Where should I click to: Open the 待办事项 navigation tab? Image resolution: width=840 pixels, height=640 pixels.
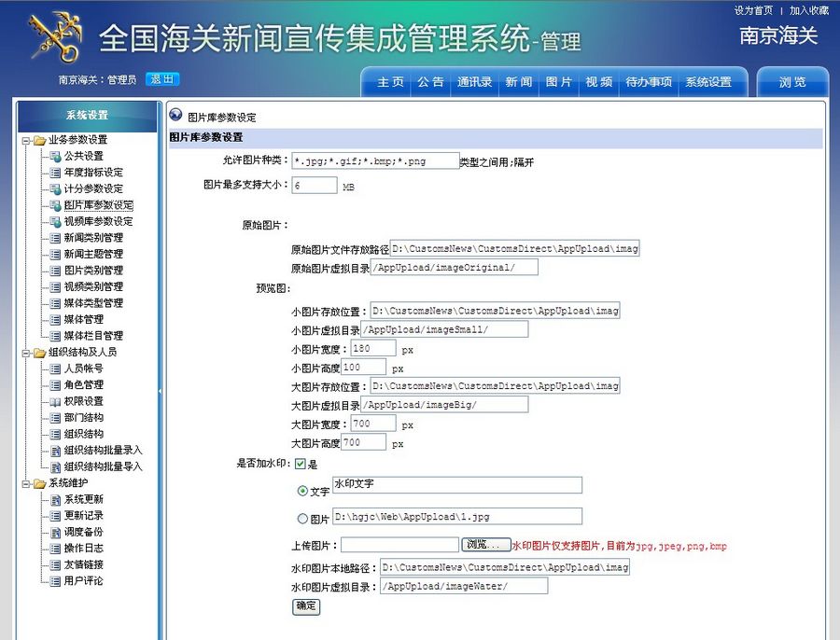tap(649, 82)
